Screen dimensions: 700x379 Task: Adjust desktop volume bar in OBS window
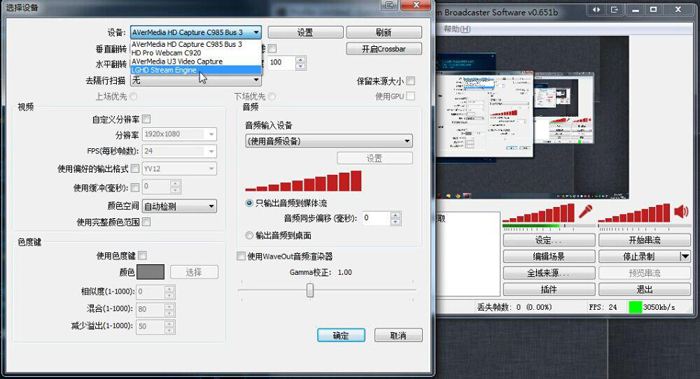(634, 213)
